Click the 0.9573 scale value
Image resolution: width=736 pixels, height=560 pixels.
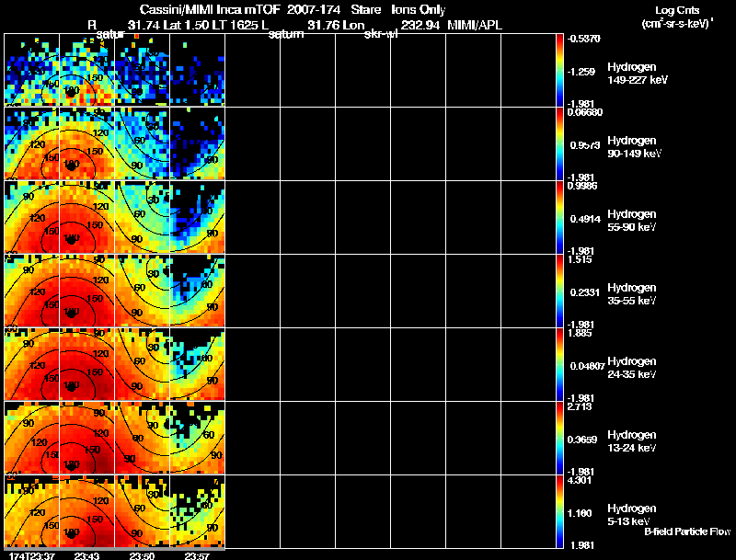point(585,145)
